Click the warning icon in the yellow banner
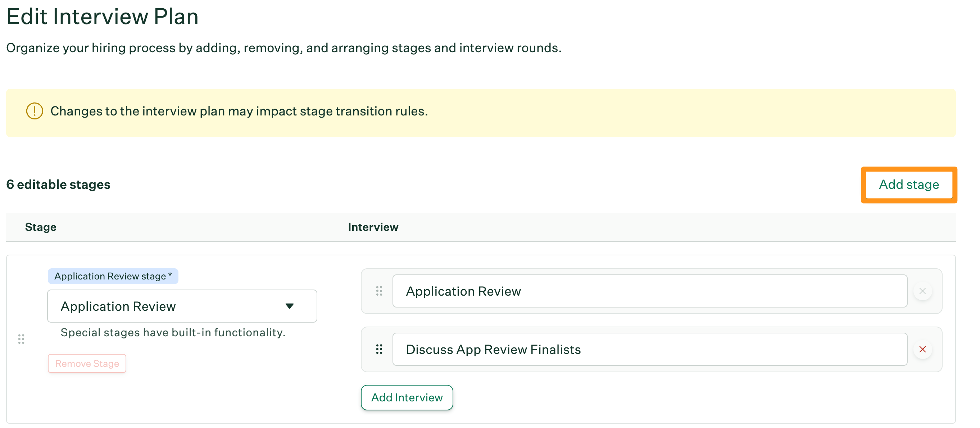This screenshot has width=980, height=428. coord(34,111)
